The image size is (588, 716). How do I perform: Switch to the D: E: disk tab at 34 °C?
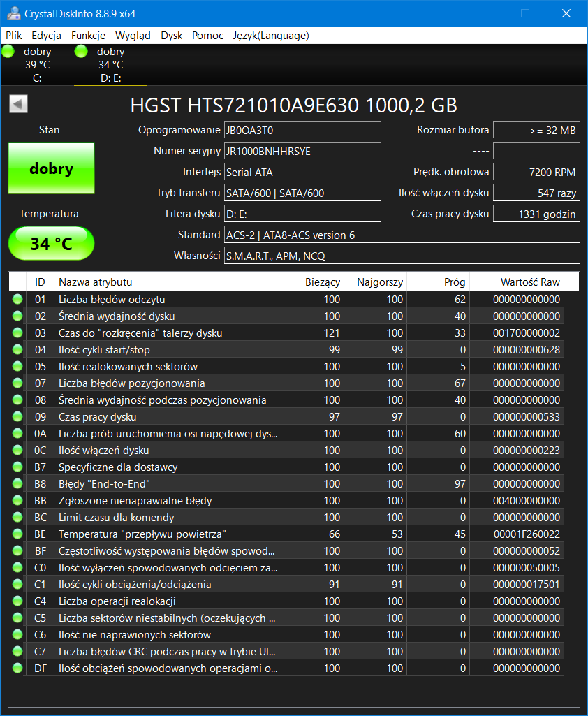coord(110,65)
